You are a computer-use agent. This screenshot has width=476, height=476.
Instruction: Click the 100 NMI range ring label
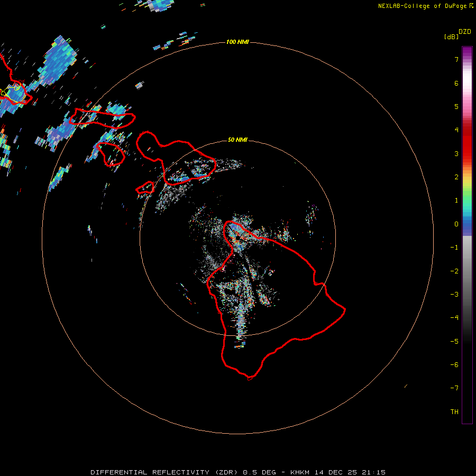pyautogui.click(x=237, y=42)
